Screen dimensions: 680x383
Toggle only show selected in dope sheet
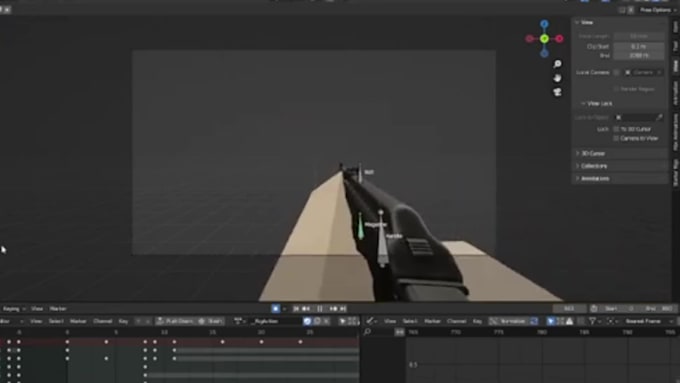tap(342, 321)
